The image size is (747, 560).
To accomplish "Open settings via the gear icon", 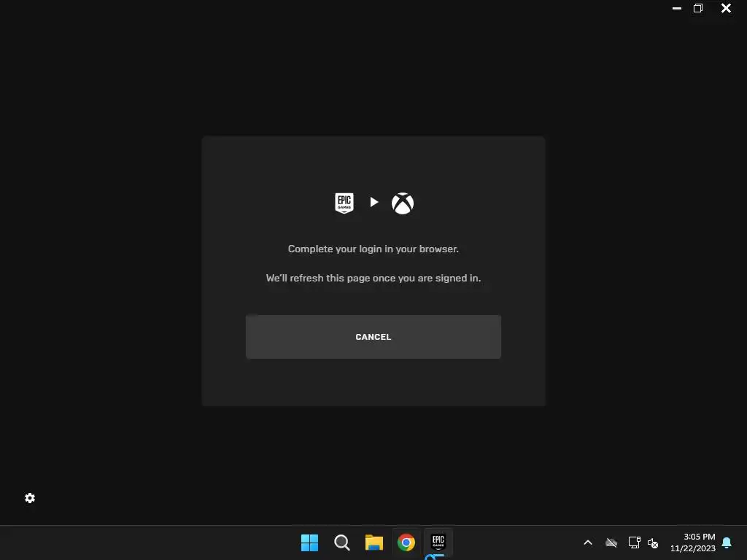I will [30, 498].
